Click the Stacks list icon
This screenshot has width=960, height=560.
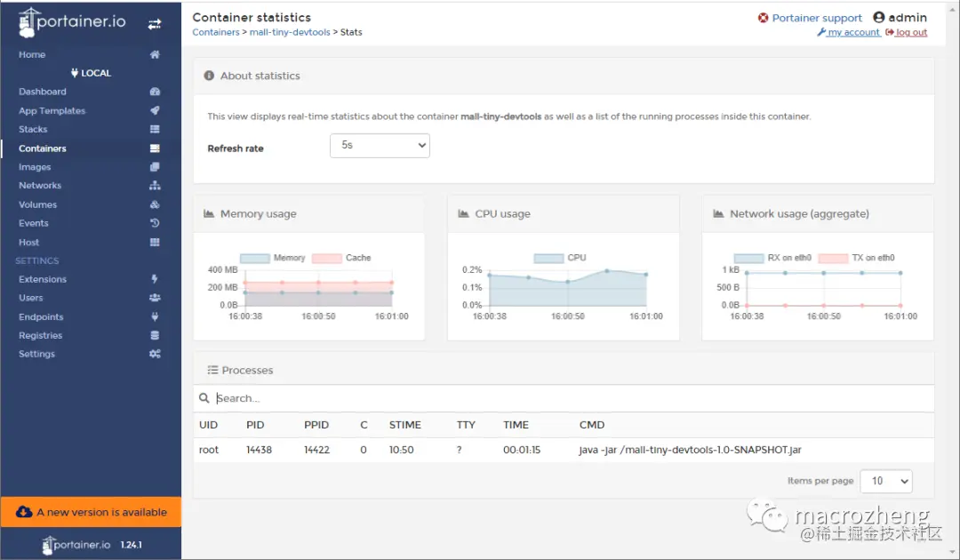[x=155, y=129]
